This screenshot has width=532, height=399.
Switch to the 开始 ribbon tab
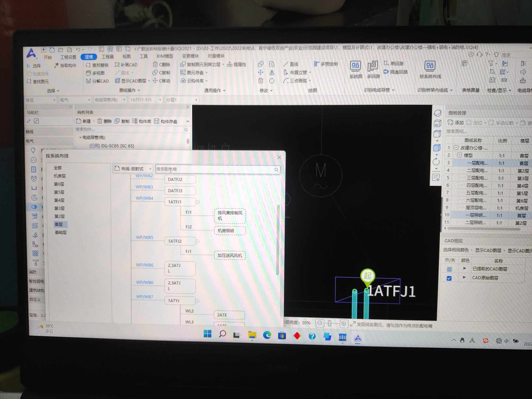(48, 57)
